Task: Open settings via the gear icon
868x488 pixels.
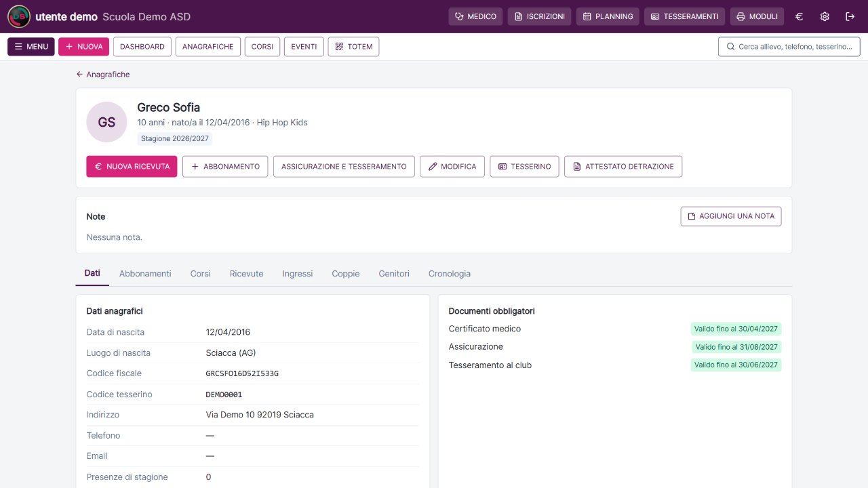Action: 825,16
